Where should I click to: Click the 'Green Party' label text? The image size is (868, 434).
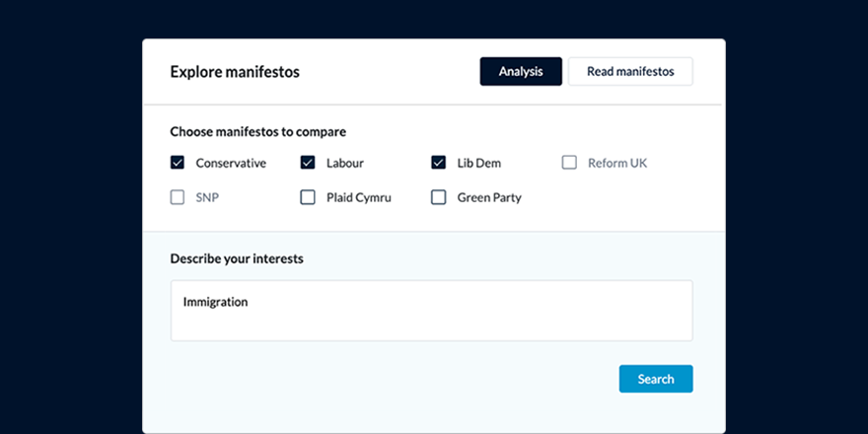pos(489,197)
